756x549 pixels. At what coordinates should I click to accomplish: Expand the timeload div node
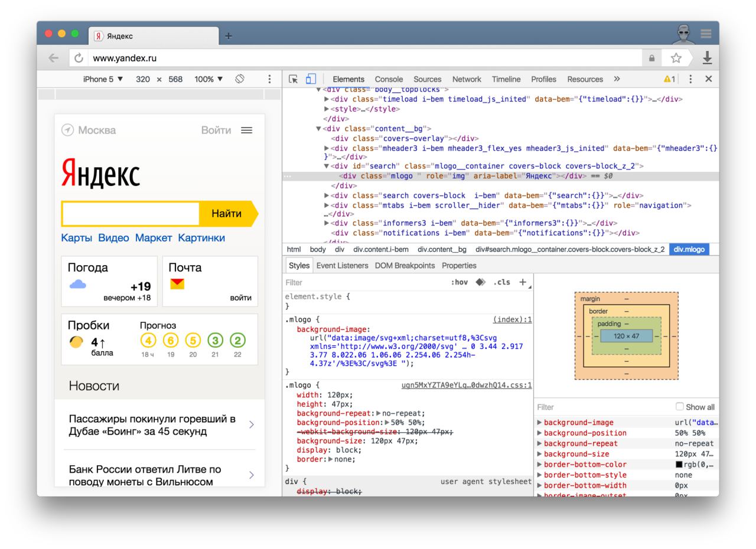click(x=327, y=99)
